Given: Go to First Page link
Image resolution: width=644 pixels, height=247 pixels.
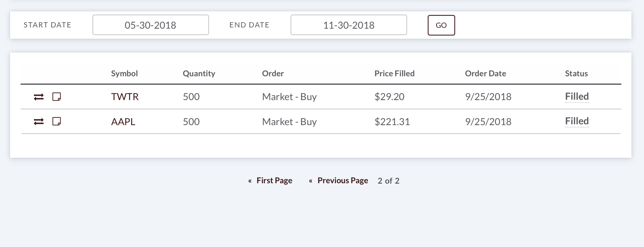Looking at the screenshot, I should [x=274, y=180].
